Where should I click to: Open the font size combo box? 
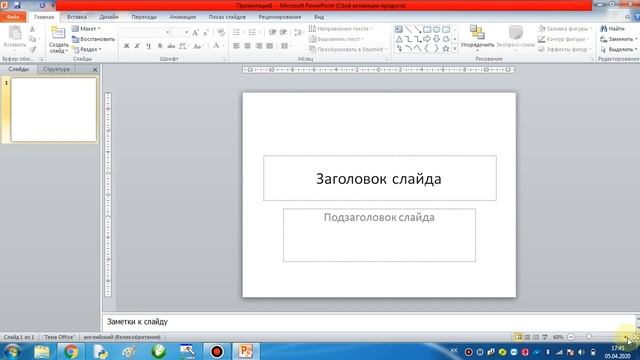click(x=181, y=32)
